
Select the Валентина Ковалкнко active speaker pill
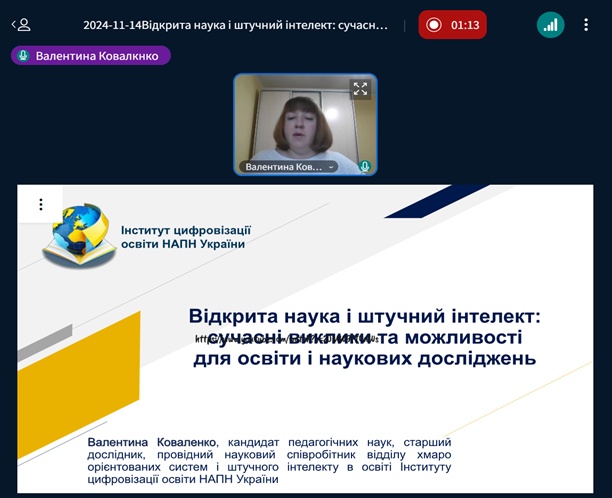(x=91, y=56)
